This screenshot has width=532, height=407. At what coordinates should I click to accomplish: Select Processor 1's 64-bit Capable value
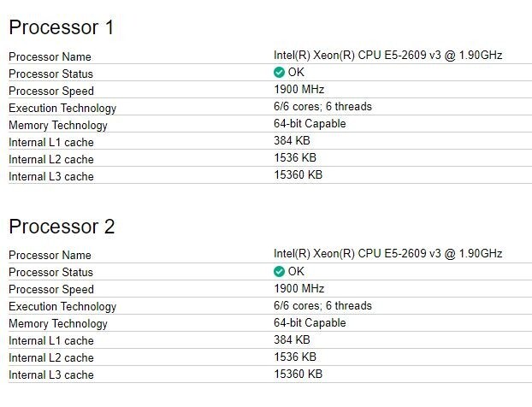point(310,124)
